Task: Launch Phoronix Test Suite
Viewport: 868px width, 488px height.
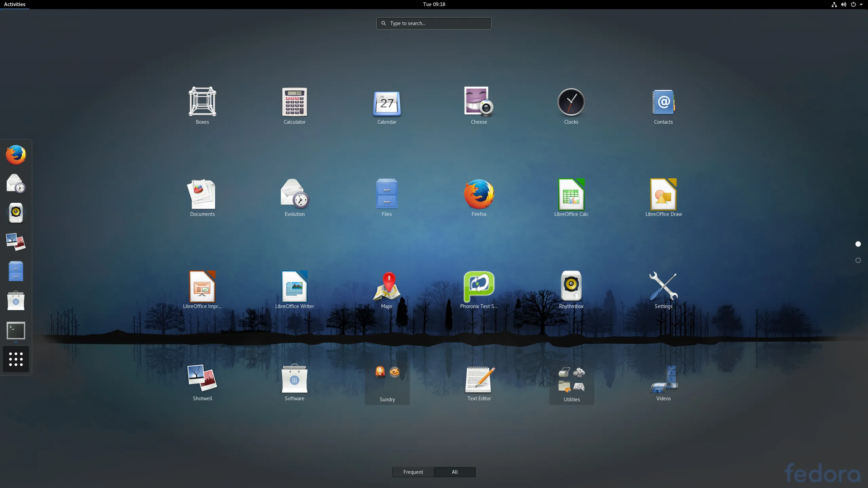Action: 478,286
